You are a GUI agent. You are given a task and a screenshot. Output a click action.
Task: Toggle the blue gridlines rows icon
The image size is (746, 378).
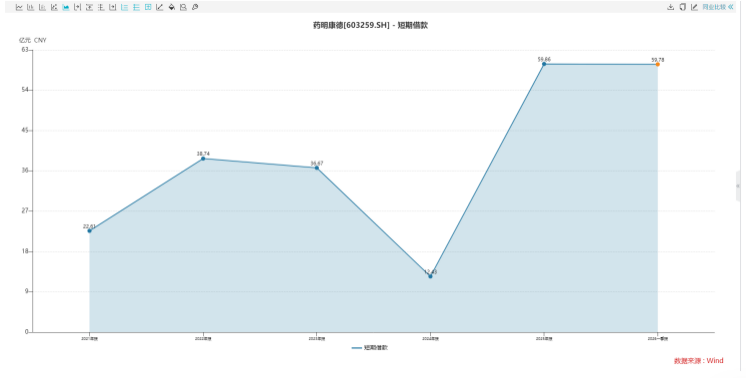tap(136, 7)
